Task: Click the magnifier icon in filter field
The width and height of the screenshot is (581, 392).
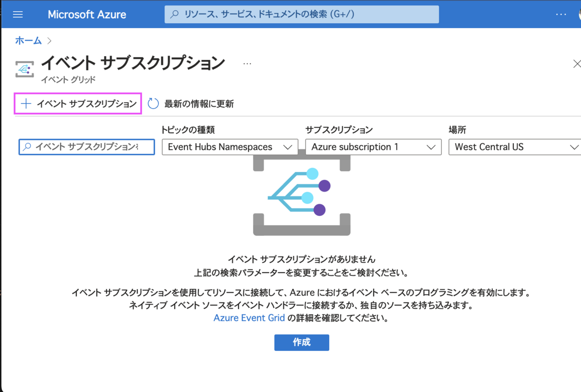Action: pos(28,147)
